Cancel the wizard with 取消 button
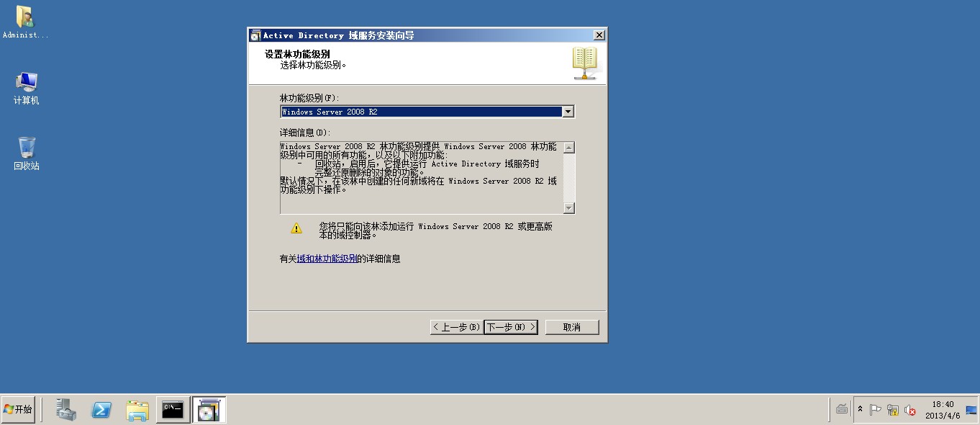 (572, 327)
